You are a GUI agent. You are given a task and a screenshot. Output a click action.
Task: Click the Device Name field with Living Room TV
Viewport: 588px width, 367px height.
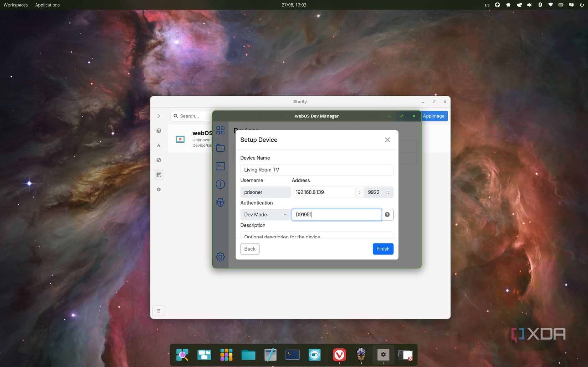(317, 170)
